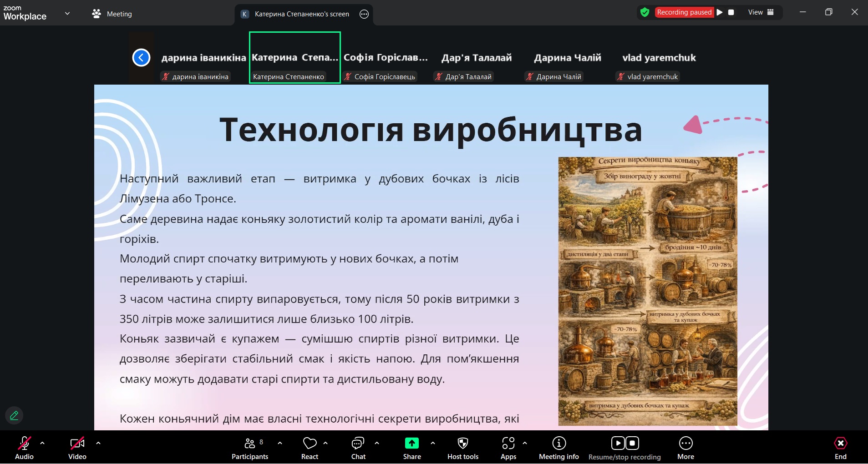The image size is (868, 464).
Task: Click the Recording paused indicator
Action: pyautogui.click(x=684, y=12)
